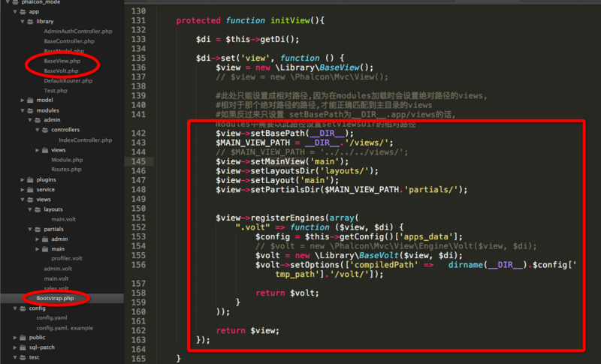
Task: Click the public folder icon
Action: tap(23, 338)
